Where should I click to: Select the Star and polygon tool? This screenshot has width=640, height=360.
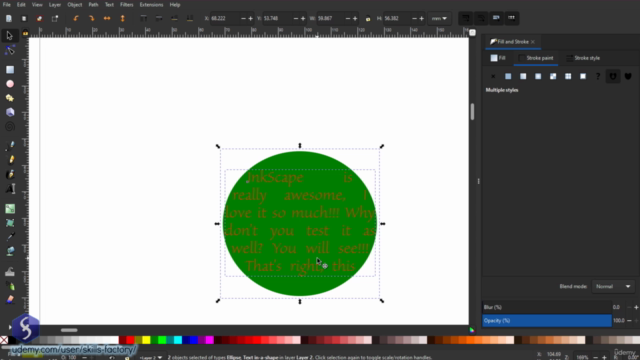coord(10,98)
